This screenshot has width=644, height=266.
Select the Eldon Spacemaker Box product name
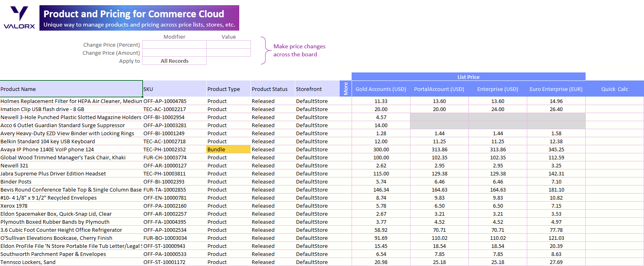[x=71, y=214]
